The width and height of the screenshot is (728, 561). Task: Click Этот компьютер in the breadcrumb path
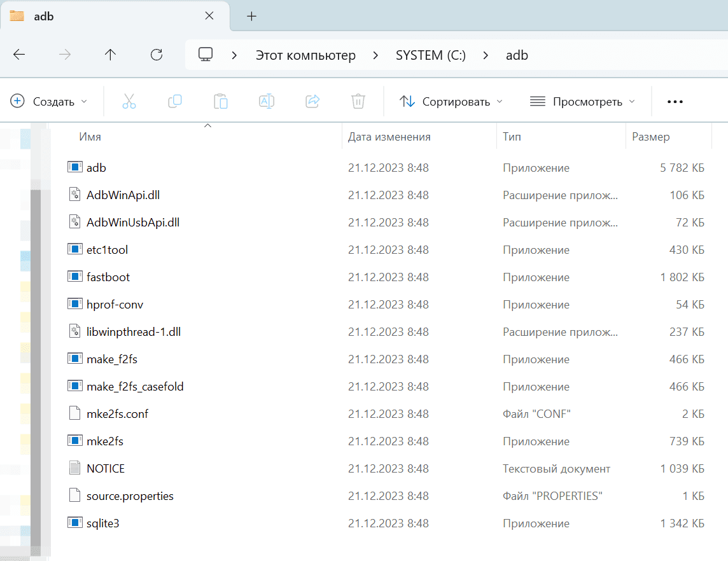coord(306,55)
